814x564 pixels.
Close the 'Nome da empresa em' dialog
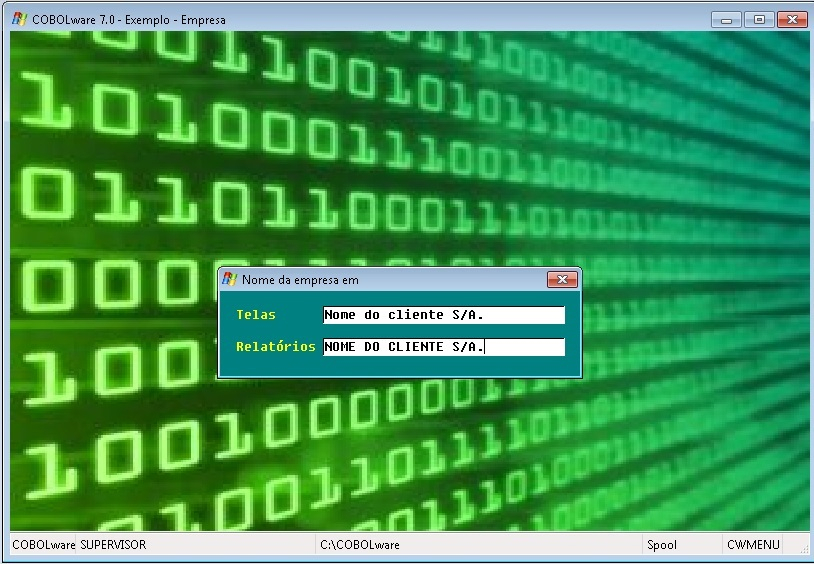[x=562, y=279]
